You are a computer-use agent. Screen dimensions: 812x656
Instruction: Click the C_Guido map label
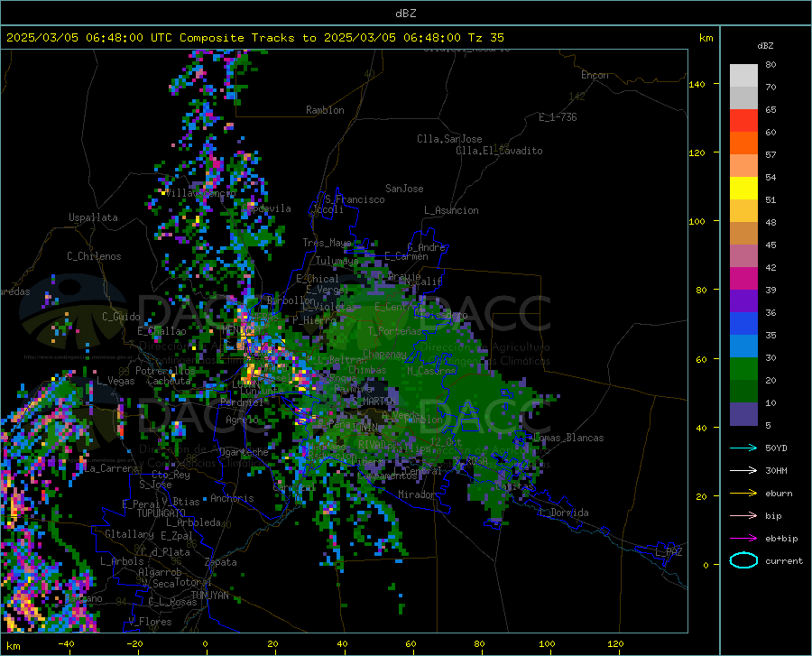pyautogui.click(x=121, y=317)
